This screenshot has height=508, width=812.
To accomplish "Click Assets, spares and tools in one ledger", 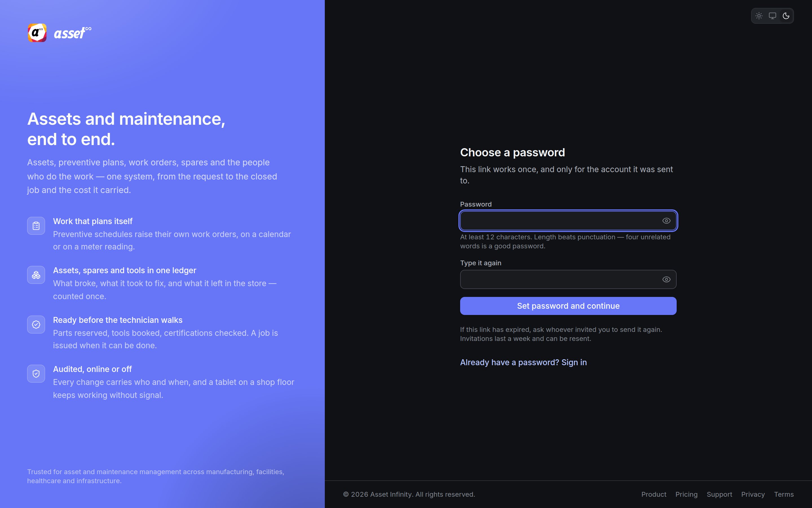I will pyautogui.click(x=125, y=270).
